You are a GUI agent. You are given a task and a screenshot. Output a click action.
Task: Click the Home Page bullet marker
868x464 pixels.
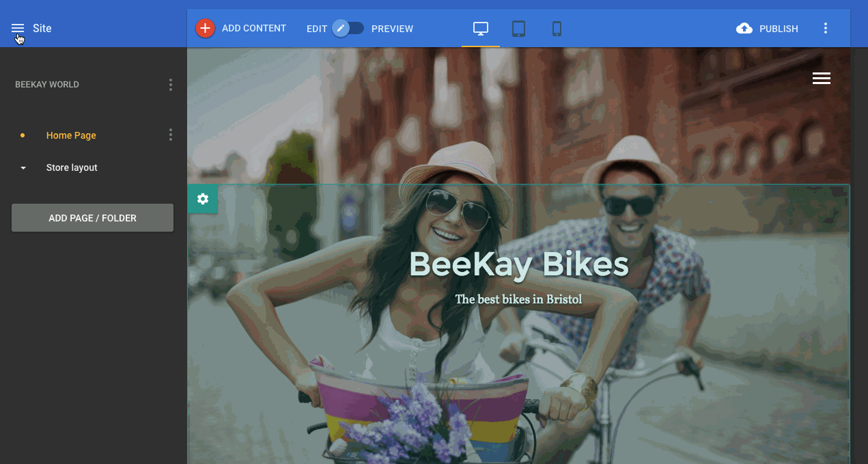(x=23, y=135)
